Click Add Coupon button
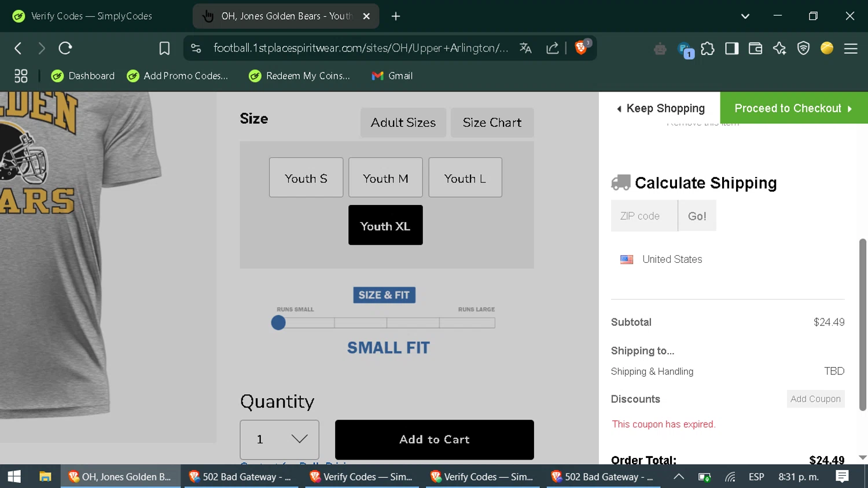This screenshot has width=868, height=488. [x=815, y=399]
